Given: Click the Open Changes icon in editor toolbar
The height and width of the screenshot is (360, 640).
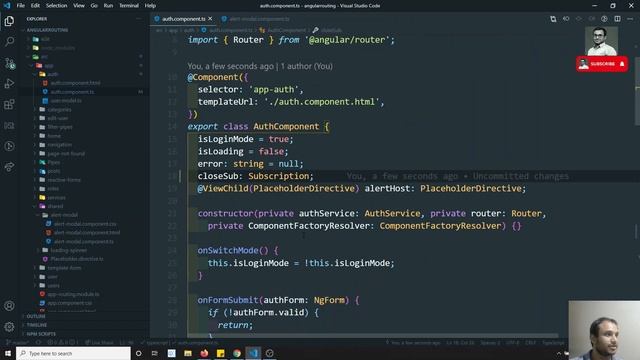Looking at the screenshot, I should 553,19.
